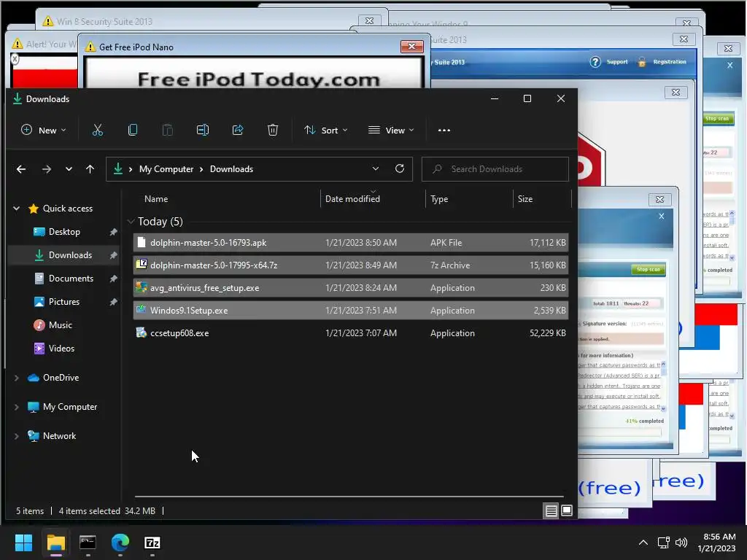Click the Music folder icon in sidebar
Screen dimensions: 747x560
(x=39, y=324)
